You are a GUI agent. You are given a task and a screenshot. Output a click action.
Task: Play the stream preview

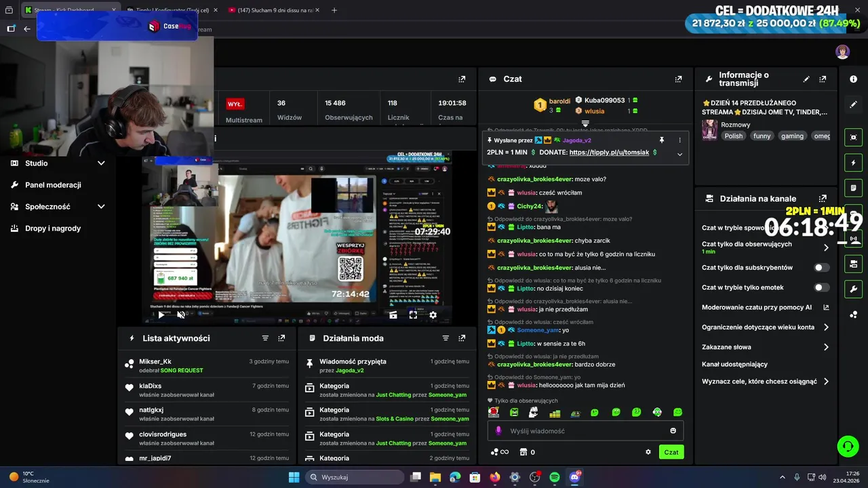tap(161, 314)
